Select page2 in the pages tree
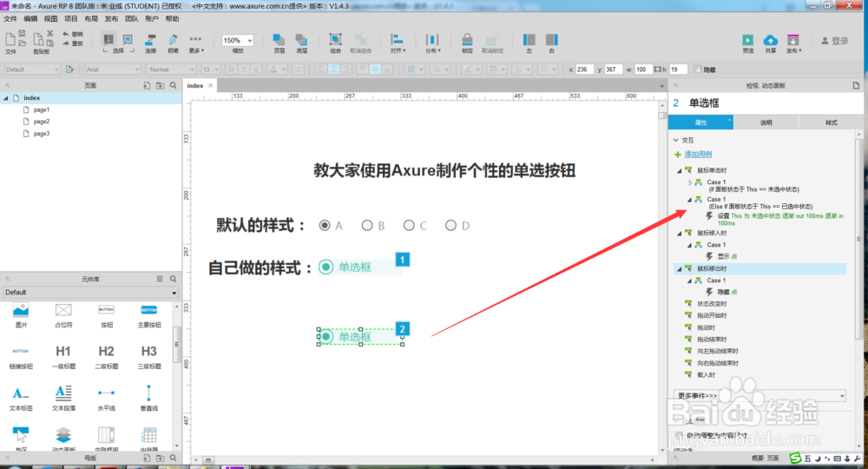This screenshot has height=469, width=868. point(41,122)
